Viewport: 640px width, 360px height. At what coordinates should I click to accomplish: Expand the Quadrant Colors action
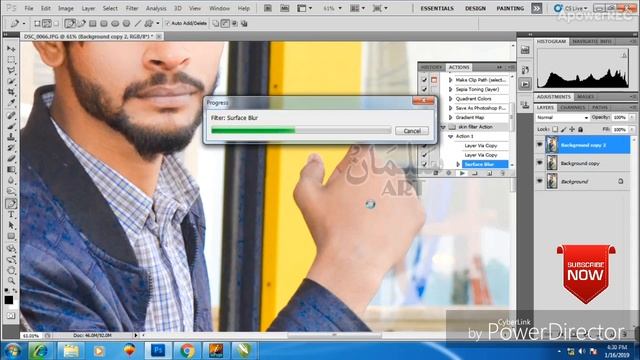[451, 99]
